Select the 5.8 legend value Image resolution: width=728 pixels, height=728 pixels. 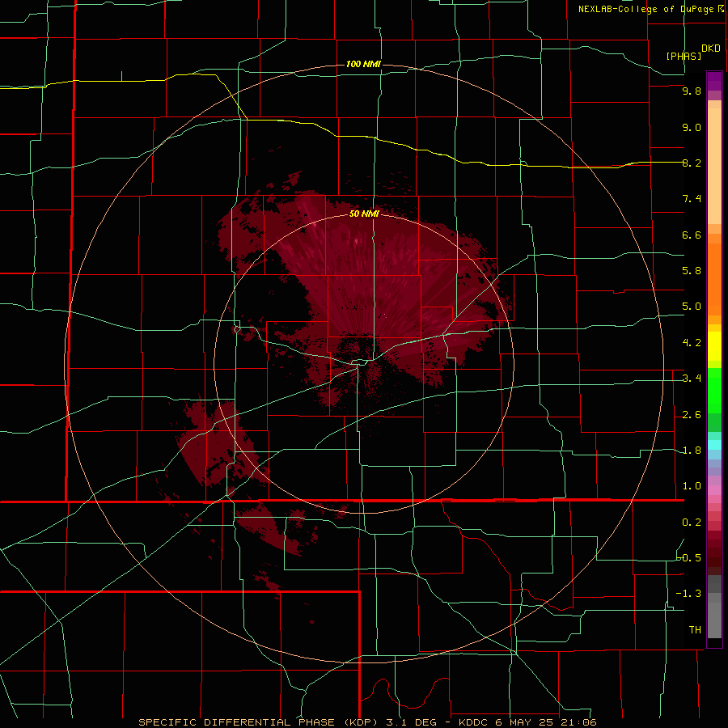tap(692, 271)
